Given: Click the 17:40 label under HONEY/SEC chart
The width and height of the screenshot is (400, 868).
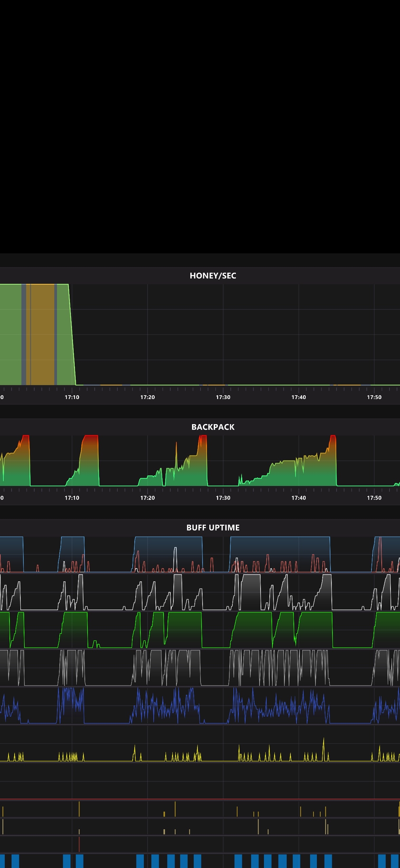Looking at the screenshot, I should coord(299,397).
